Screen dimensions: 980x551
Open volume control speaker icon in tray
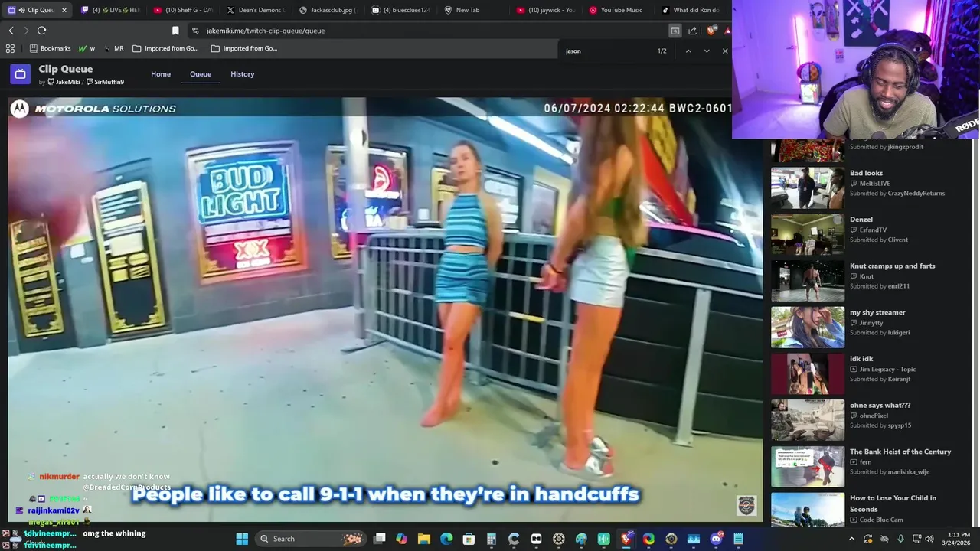[929, 539]
